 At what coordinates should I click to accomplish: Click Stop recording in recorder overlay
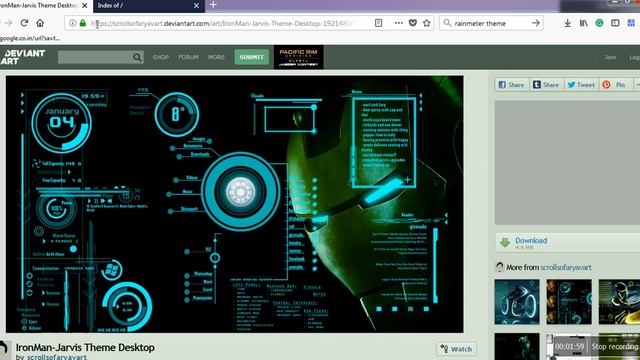[x=614, y=347]
